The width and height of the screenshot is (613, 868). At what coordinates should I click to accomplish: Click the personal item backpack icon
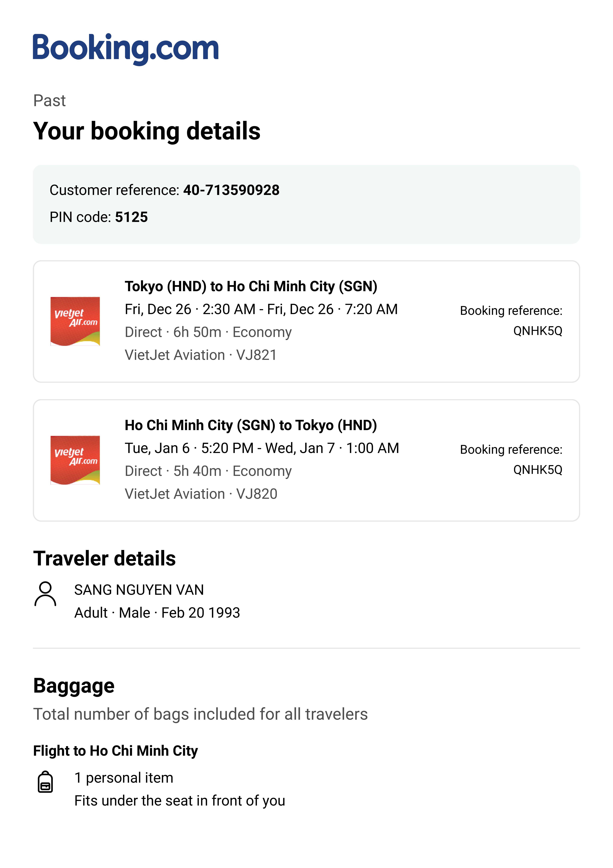tap(45, 782)
